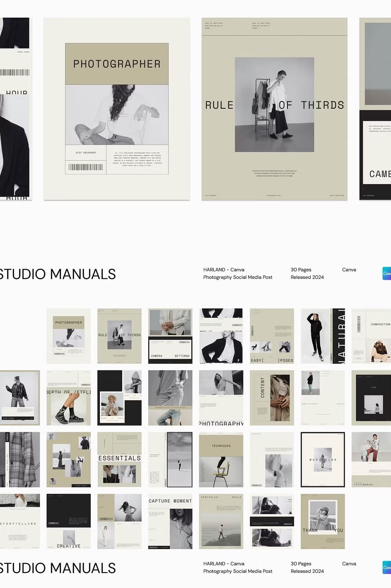Open the dark Creative page thumbnail
The height and width of the screenshot is (588, 391).
click(x=69, y=521)
